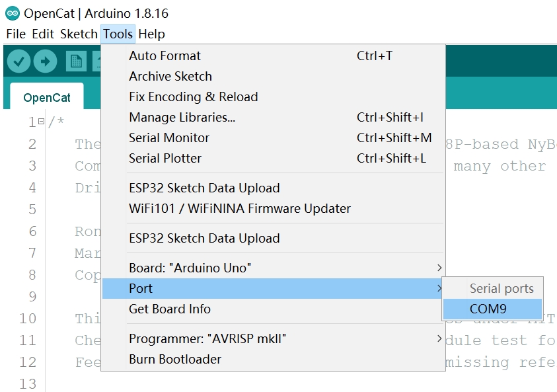Click Burn Bootloader
The width and height of the screenshot is (557, 392).
point(175,359)
